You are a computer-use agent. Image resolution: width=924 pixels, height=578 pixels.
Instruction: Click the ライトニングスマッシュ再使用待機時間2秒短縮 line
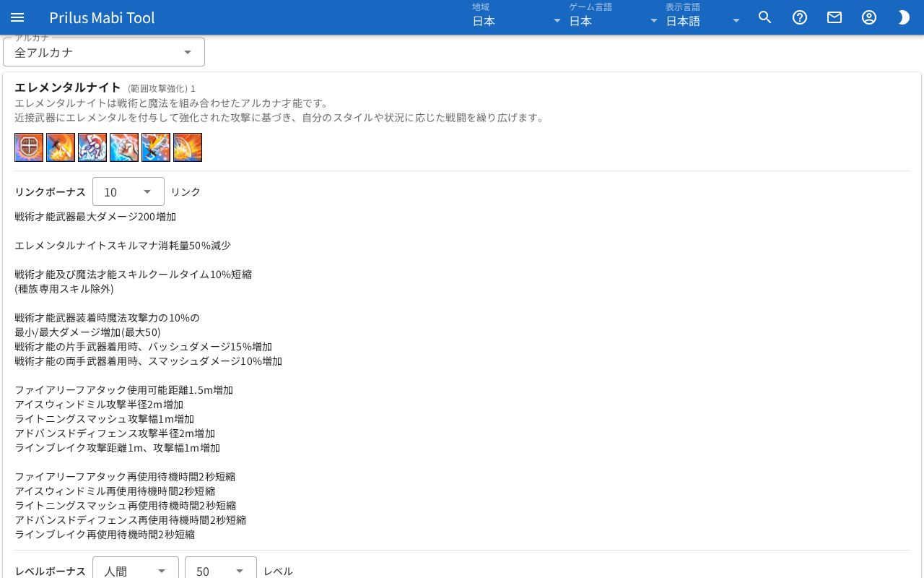[x=125, y=506]
